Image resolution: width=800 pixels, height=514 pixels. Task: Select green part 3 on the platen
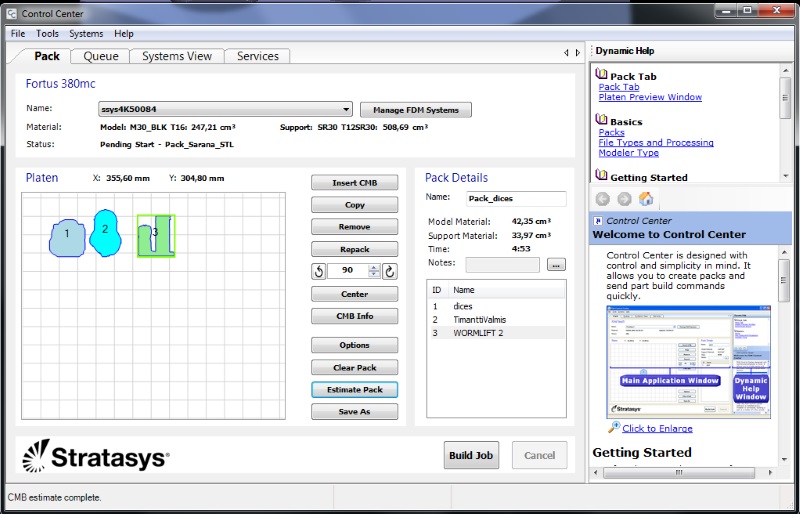click(x=156, y=236)
